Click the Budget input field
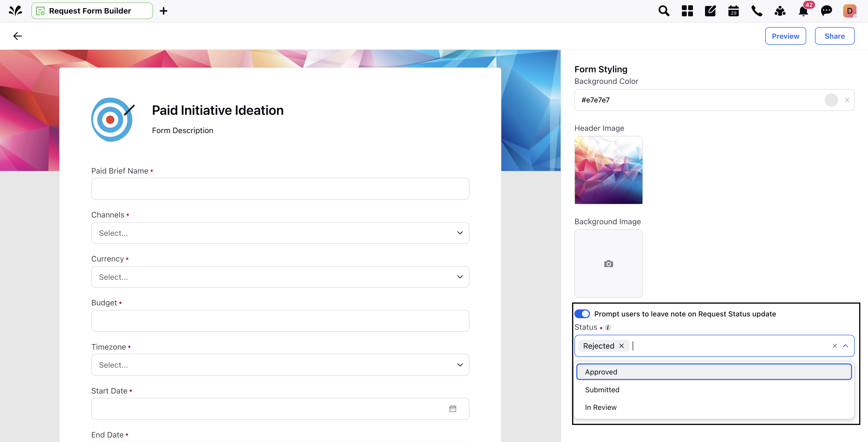868x442 pixels. [x=280, y=321]
